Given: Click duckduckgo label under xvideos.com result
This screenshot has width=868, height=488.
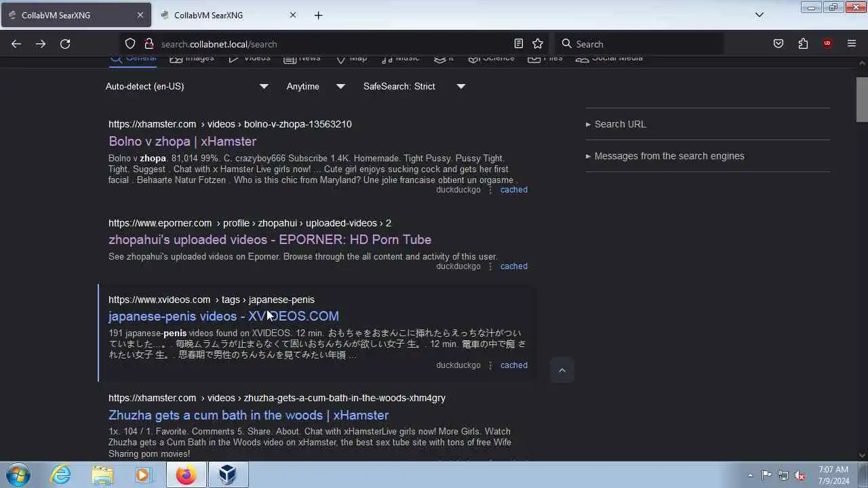Looking at the screenshot, I should [x=458, y=365].
